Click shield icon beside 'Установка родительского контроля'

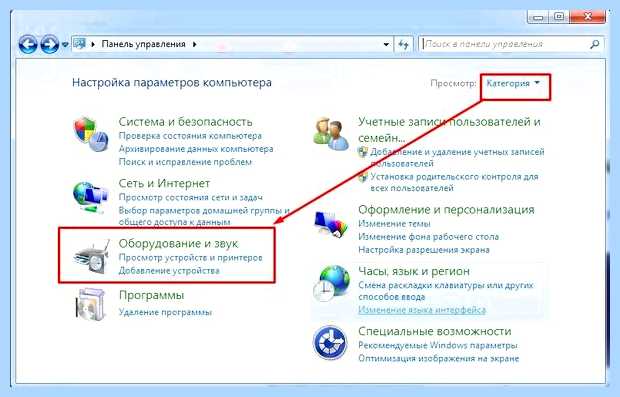363,177
